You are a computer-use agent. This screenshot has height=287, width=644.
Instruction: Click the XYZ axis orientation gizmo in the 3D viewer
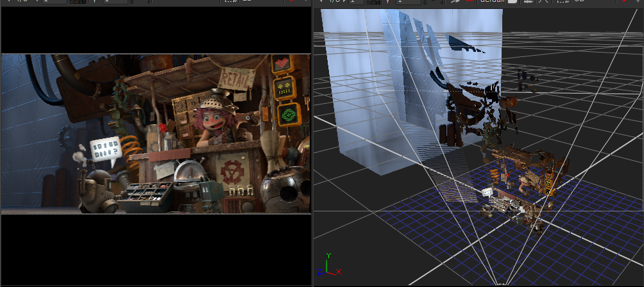pos(329,265)
